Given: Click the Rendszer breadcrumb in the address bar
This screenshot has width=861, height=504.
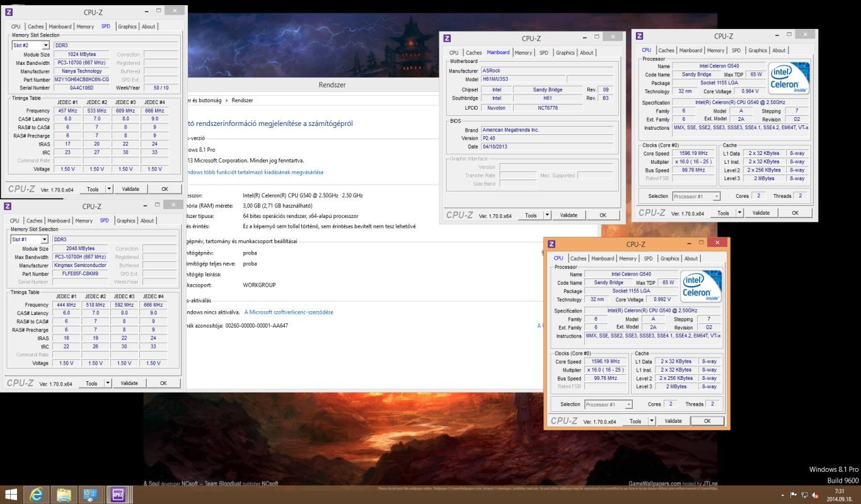Looking at the screenshot, I should [242, 100].
